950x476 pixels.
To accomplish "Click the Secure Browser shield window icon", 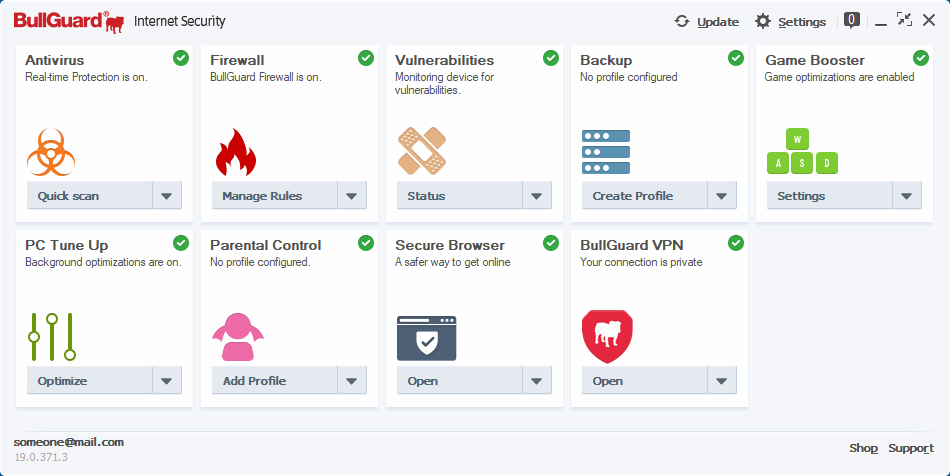I will (x=427, y=337).
